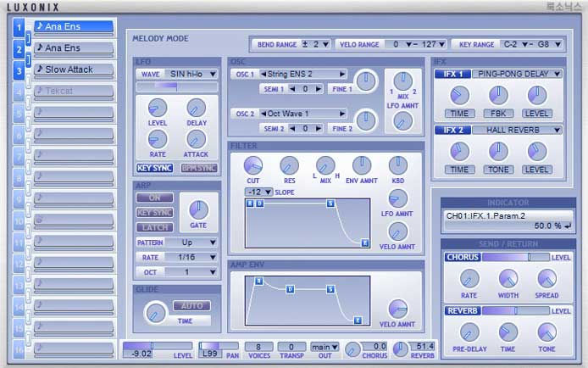Toggle LFO BPM SYNC

click(199, 168)
